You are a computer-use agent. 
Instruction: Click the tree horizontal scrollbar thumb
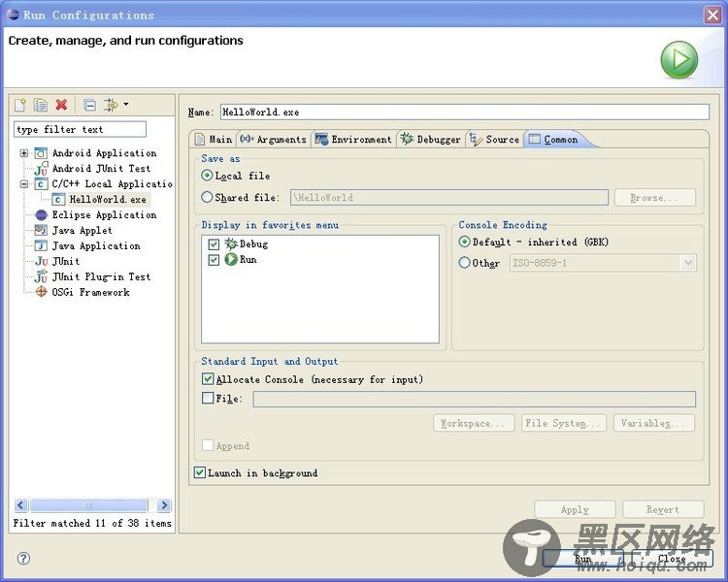click(88, 505)
